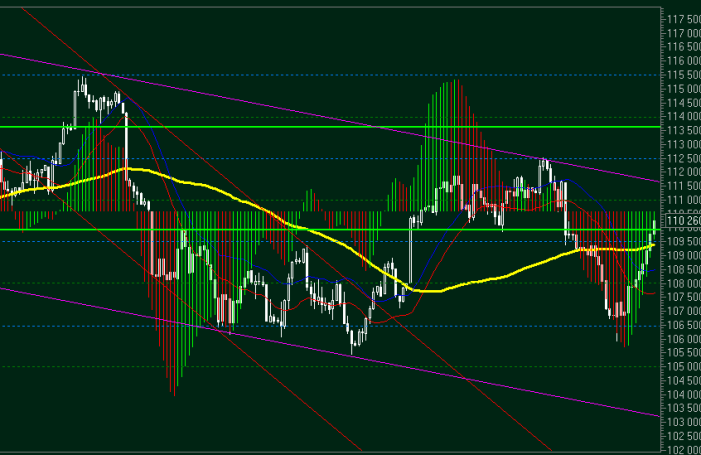Click the 117 000 price axis label
Image resolution: width=701 pixels, height=455 pixels.
684,33
